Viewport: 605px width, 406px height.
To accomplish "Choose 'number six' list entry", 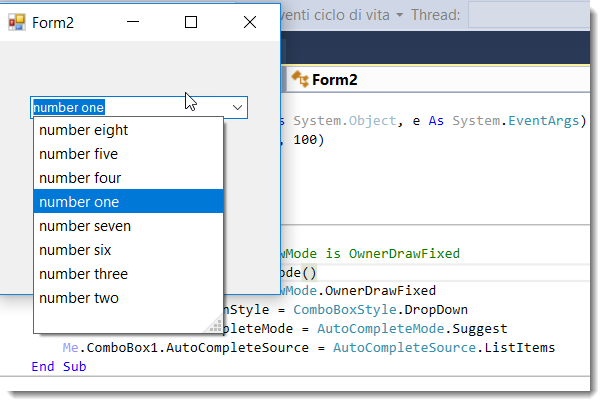I will pyautogui.click(x=75, y=250).
